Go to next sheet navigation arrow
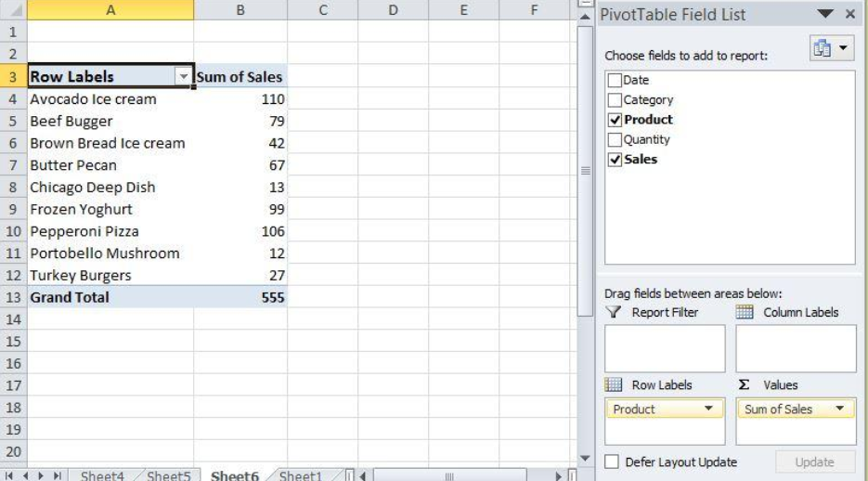 [x=41, y=475]
